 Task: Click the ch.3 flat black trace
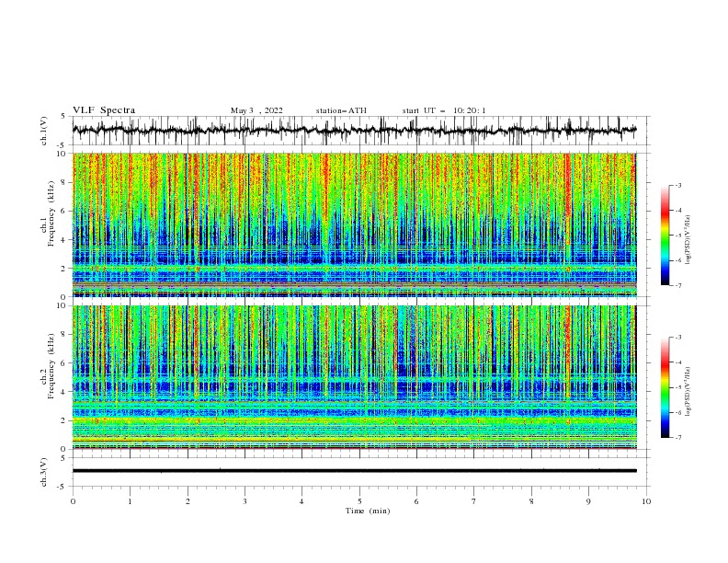tap(354, 471)
